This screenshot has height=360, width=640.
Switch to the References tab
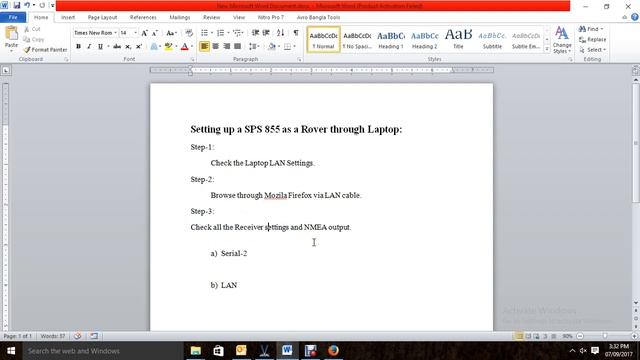pos(143,18)
